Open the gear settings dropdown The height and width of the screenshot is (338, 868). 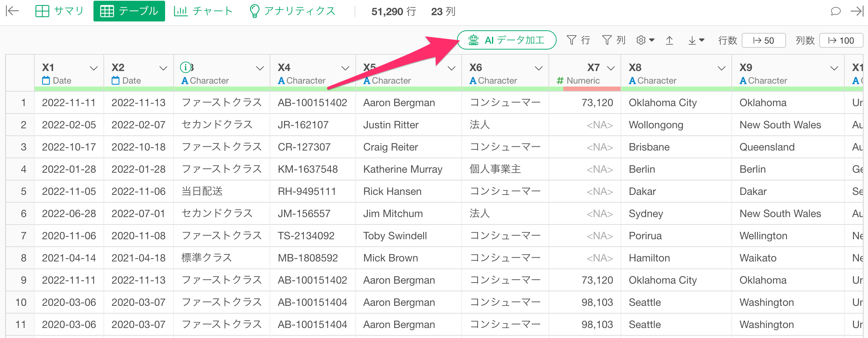tap(645, 40)
